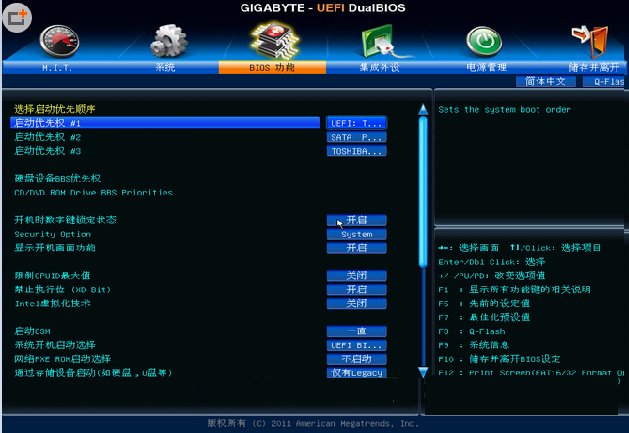Toggle 禁止执行位 (XD Bit) 开启 value
The height and width of the screenshot is (433, 629).
356,289
